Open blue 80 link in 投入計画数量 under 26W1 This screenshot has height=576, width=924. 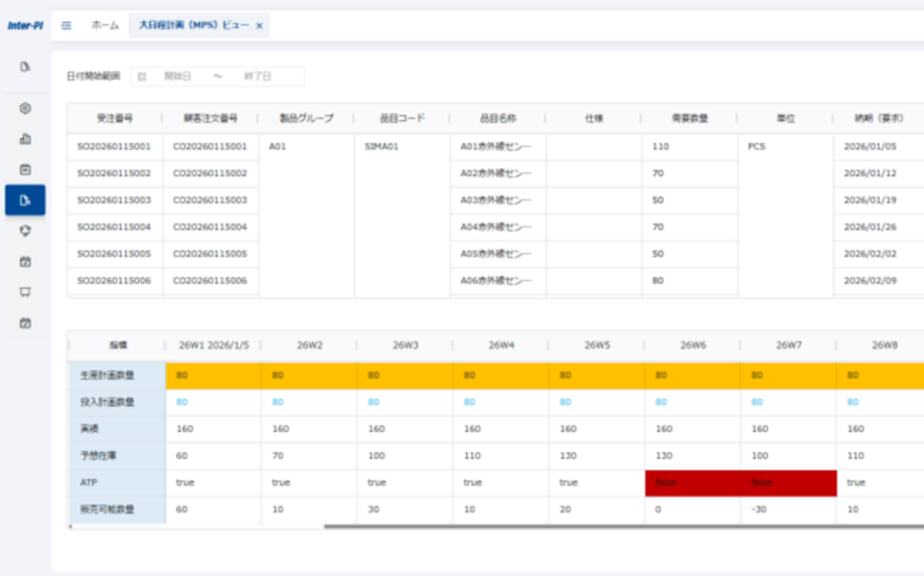(x=182, y=402)
